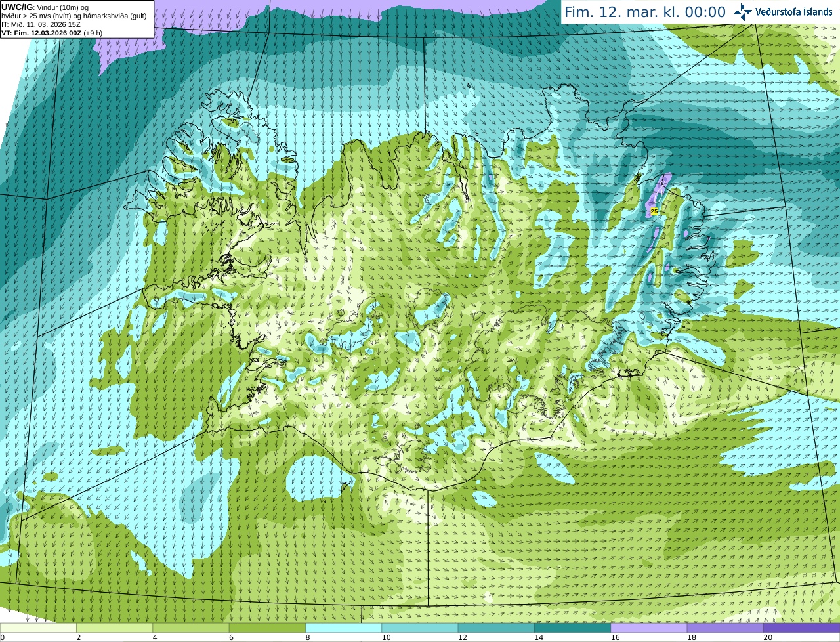
Task: Click the '20' label on the wind scale
Action: 768,637
